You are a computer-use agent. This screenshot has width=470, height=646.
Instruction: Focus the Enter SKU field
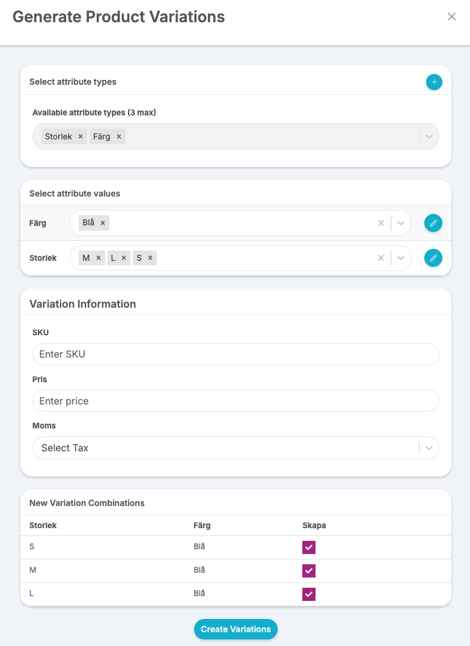point(236,354)
